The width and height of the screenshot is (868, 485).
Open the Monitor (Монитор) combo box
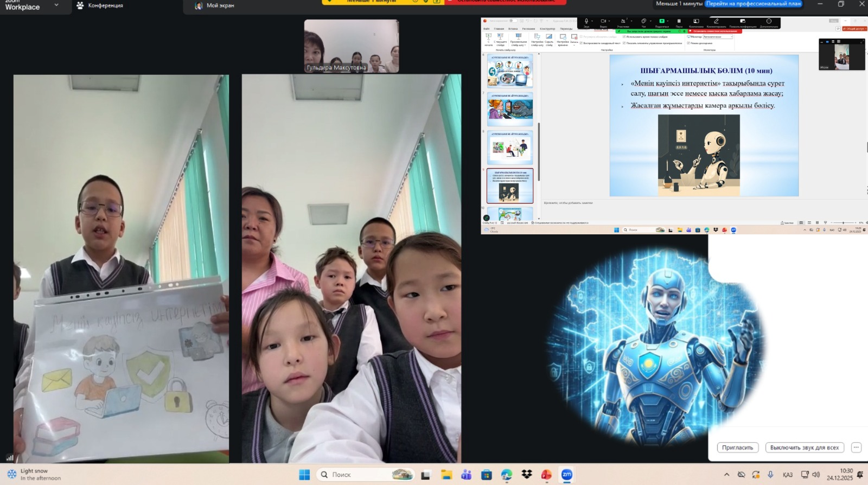[x=718, y=37]
